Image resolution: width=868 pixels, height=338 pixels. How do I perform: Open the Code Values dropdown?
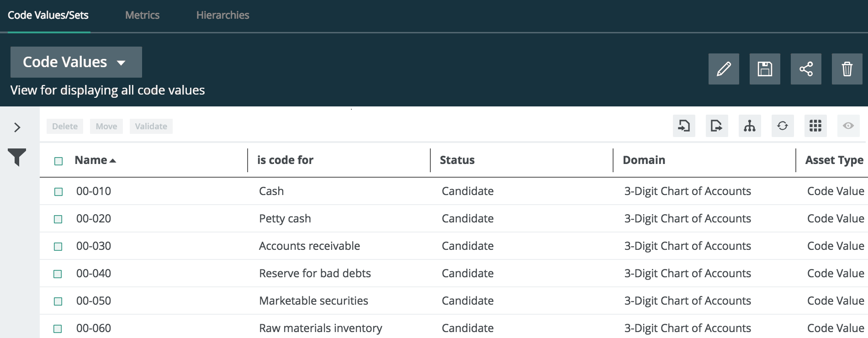click(75, 62)
